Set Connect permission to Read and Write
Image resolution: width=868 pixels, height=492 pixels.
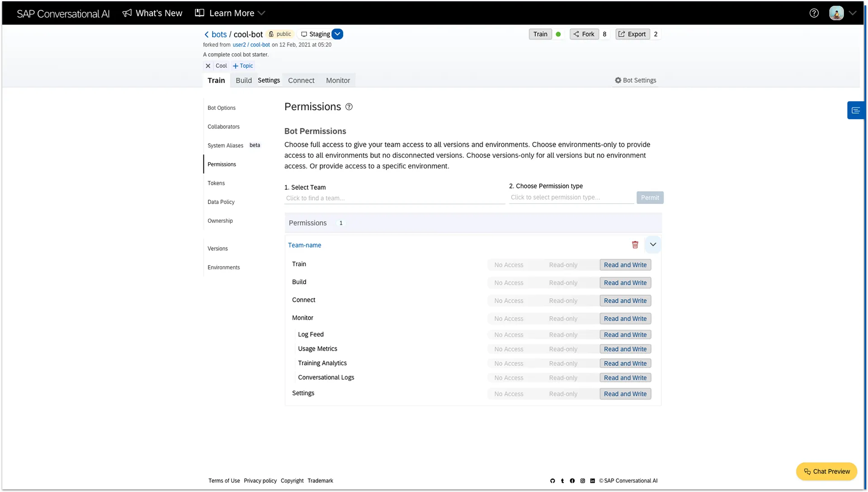coord(625,301)
